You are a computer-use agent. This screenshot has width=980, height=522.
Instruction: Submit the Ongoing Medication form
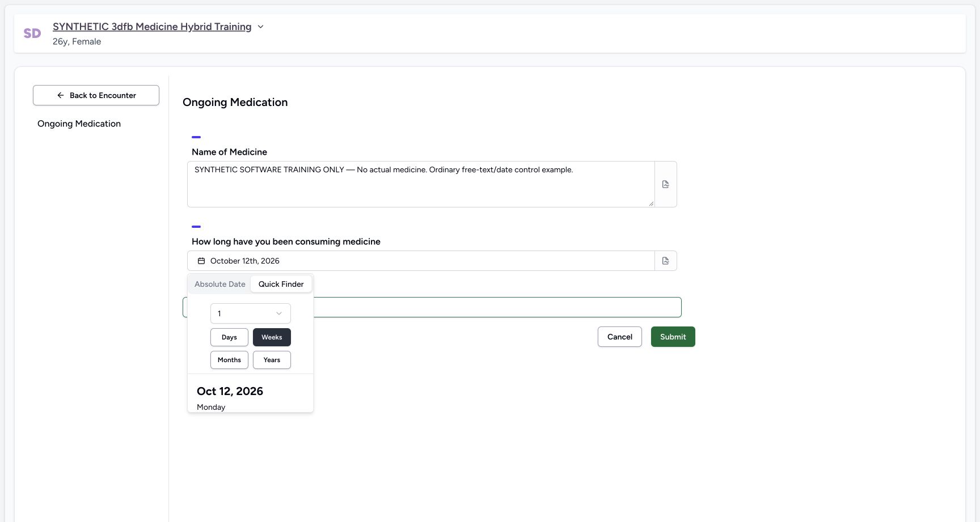pyautogui.click(x=673, y=337)
